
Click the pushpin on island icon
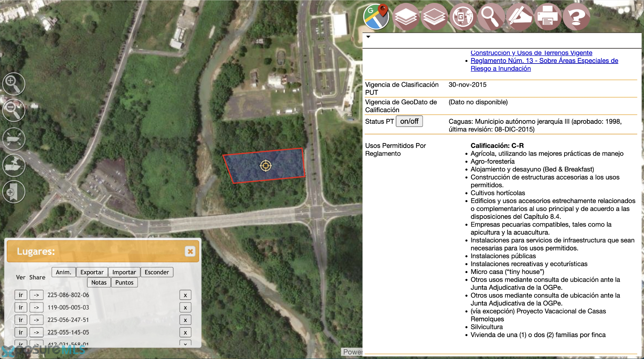click(x=14, y=165)
